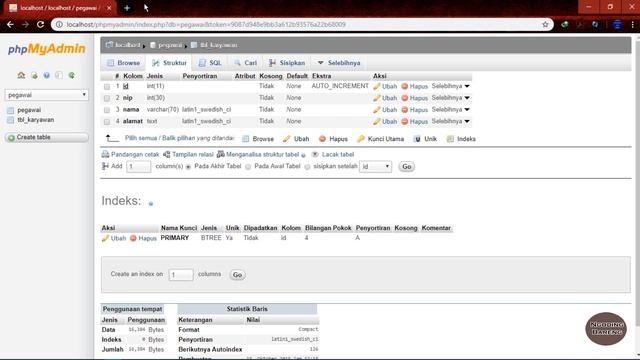This screenshot has height=360, width=640.
Task: Click the Tampilan relasi icon
Action: tap(167, 154)
